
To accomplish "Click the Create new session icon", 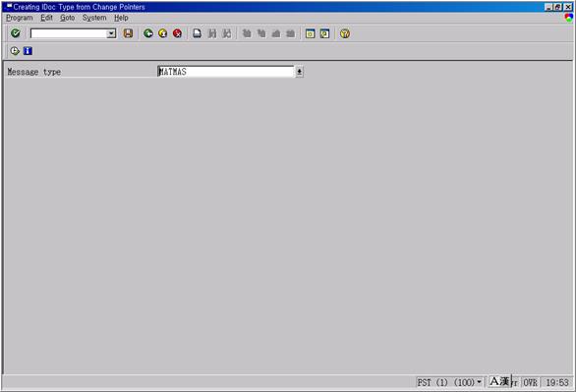I will pos(310,33).
